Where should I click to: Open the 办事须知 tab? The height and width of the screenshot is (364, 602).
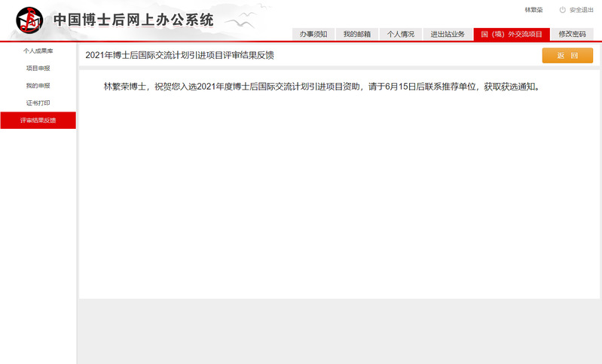[x=313, y=34]
